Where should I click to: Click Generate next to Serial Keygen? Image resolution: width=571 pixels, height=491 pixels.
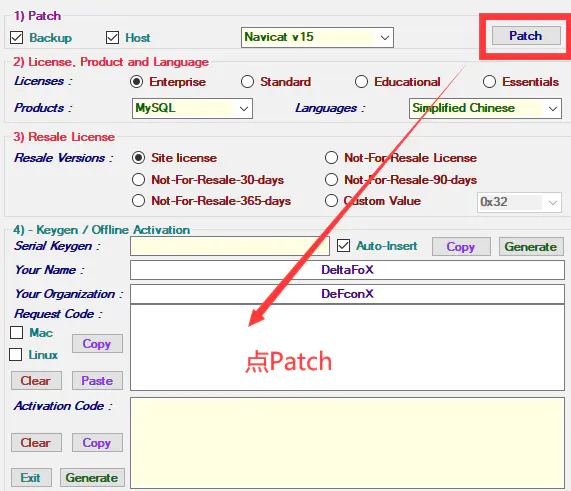coord(531,247)
